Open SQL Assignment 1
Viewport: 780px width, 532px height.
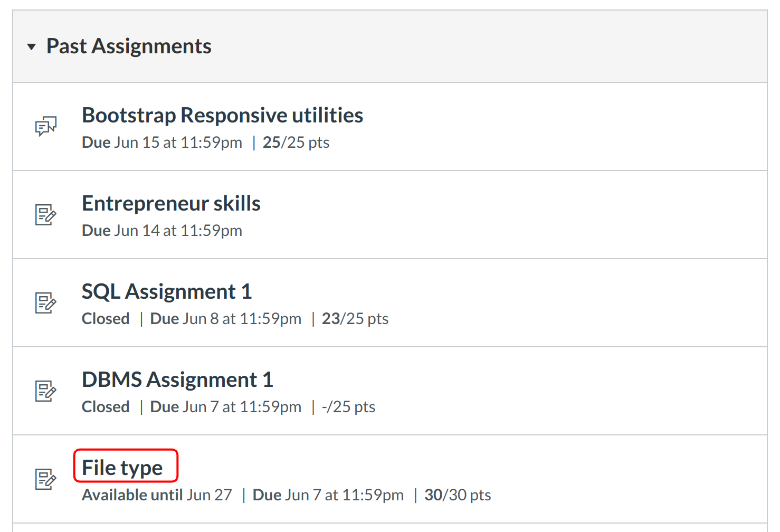coord(167,291)
